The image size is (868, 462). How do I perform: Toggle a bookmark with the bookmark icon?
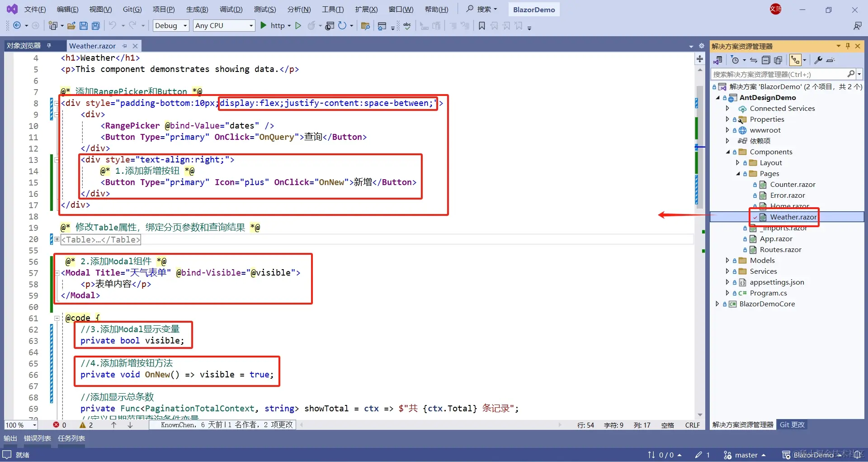482,26
